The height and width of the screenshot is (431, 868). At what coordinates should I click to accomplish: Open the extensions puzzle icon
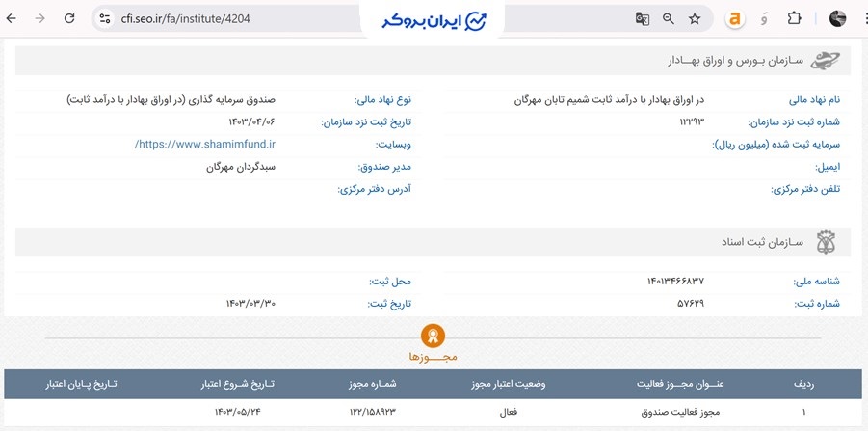point(794,19)
